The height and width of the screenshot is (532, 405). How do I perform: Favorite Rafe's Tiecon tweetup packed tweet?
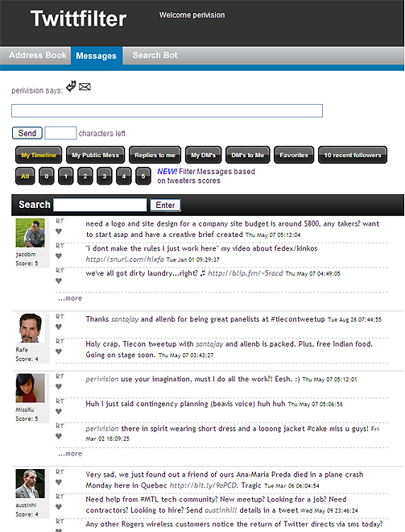[x=59, y=351]
